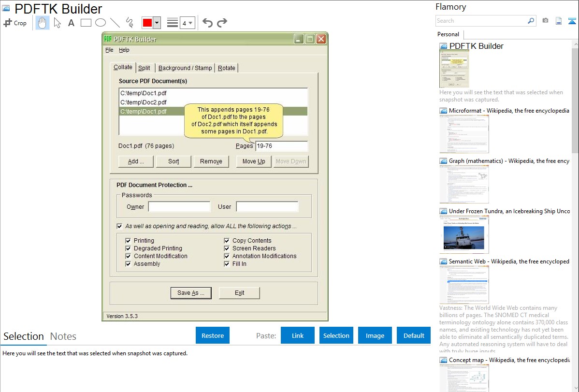Open the Help menu in PDFTK Builder
The height and width of the screenshot is (392, 579).
point(124,50)
